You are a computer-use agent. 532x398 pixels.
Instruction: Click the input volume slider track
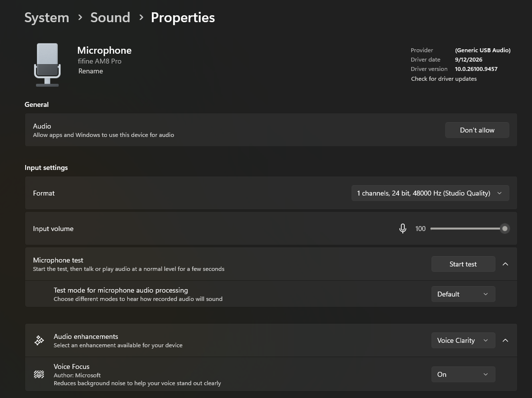(x=467, y=229)
